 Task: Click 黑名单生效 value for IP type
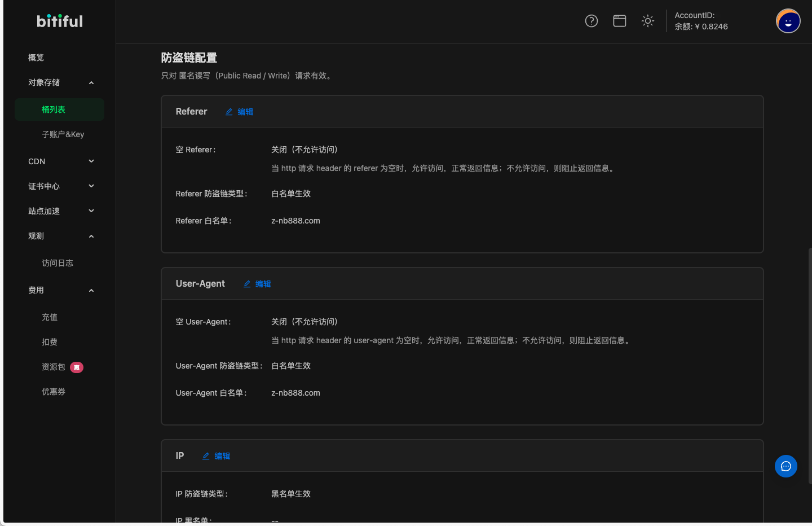pyautogui.click(x=291, y=494)
